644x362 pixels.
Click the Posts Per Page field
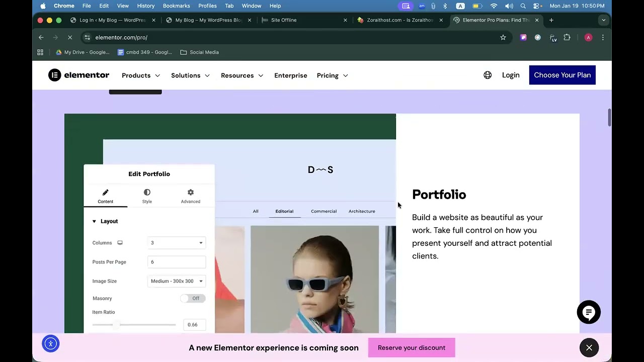coord(177,262)
